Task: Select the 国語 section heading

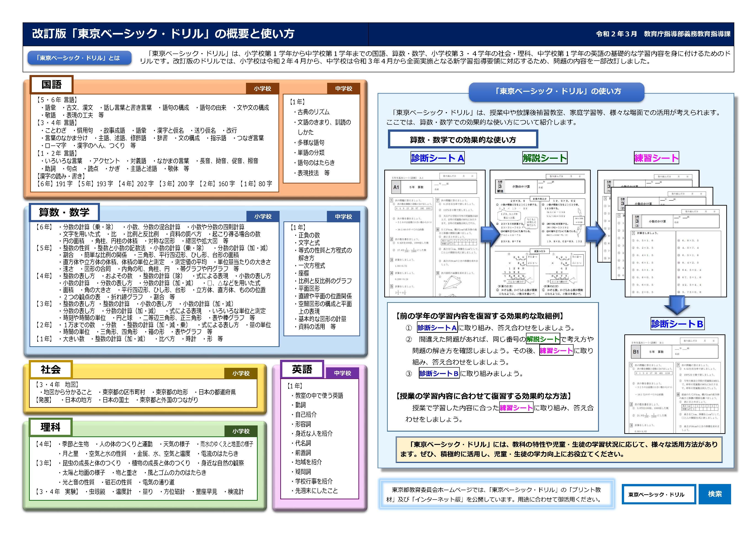Action: (51, 85)
